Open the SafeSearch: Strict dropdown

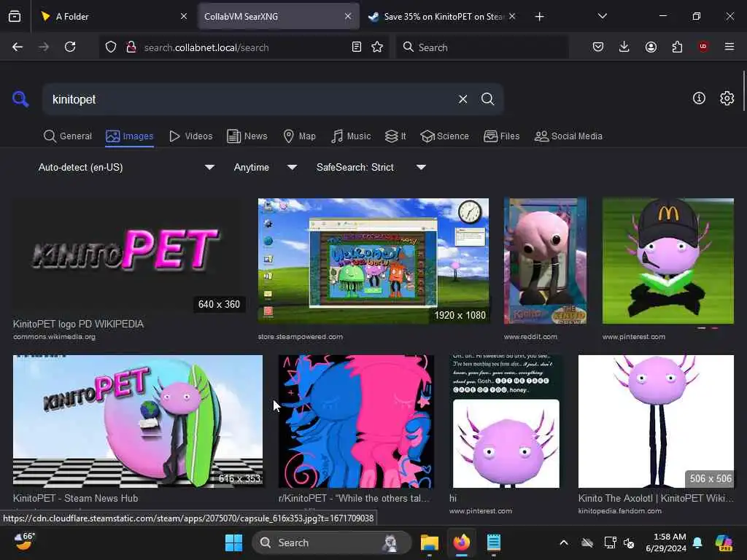tap(371, 167)
